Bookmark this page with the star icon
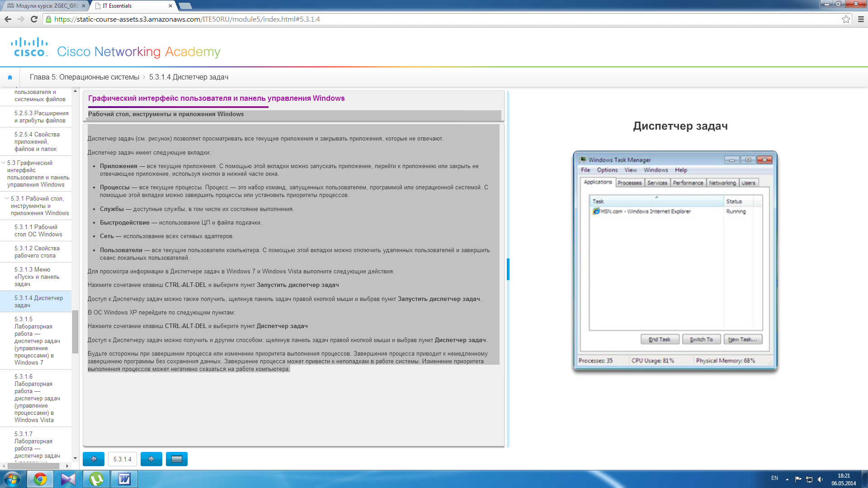 coord(846,19)
